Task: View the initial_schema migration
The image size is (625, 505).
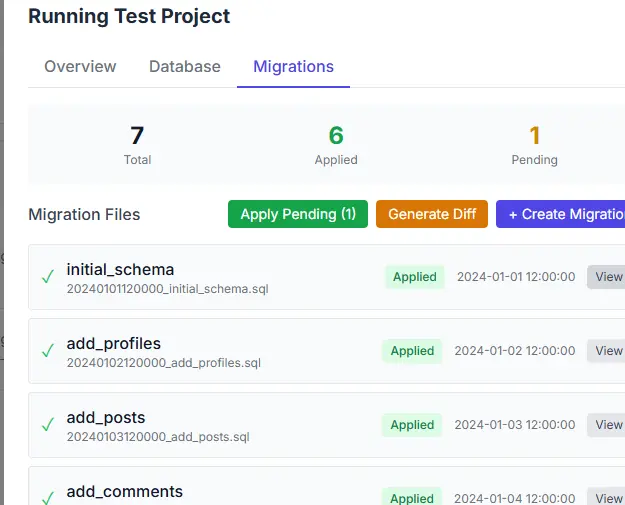Action: 606,277
